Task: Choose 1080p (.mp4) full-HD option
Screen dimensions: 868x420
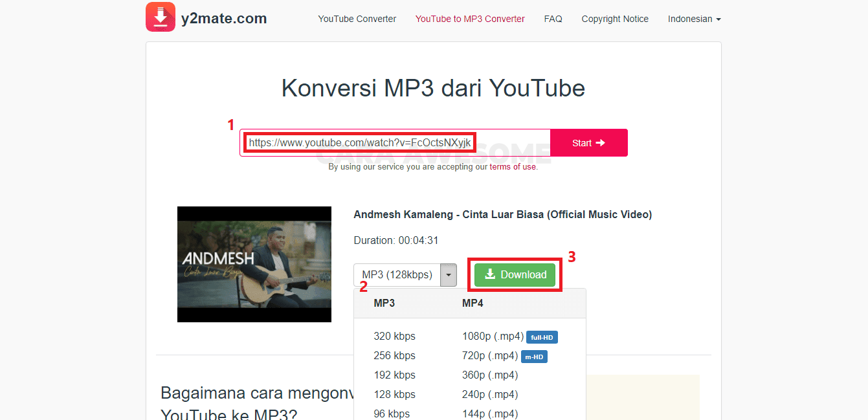Action: [x=509, y=337]
